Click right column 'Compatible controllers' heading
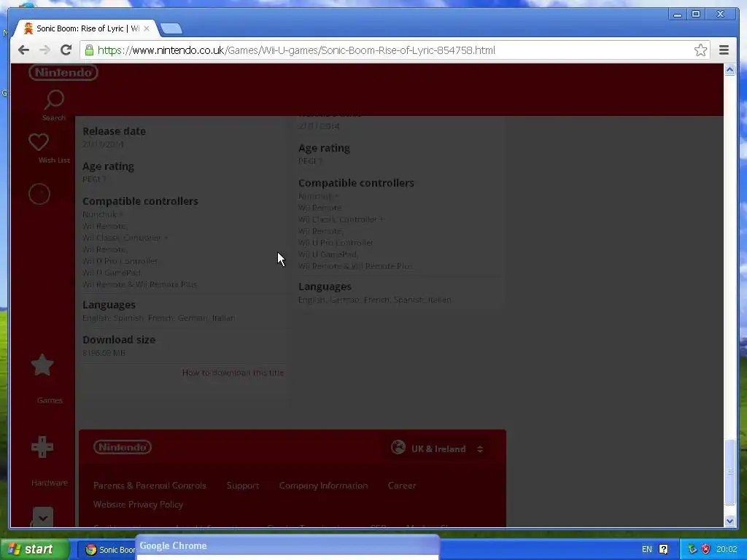747x560 pixels. 356,183
